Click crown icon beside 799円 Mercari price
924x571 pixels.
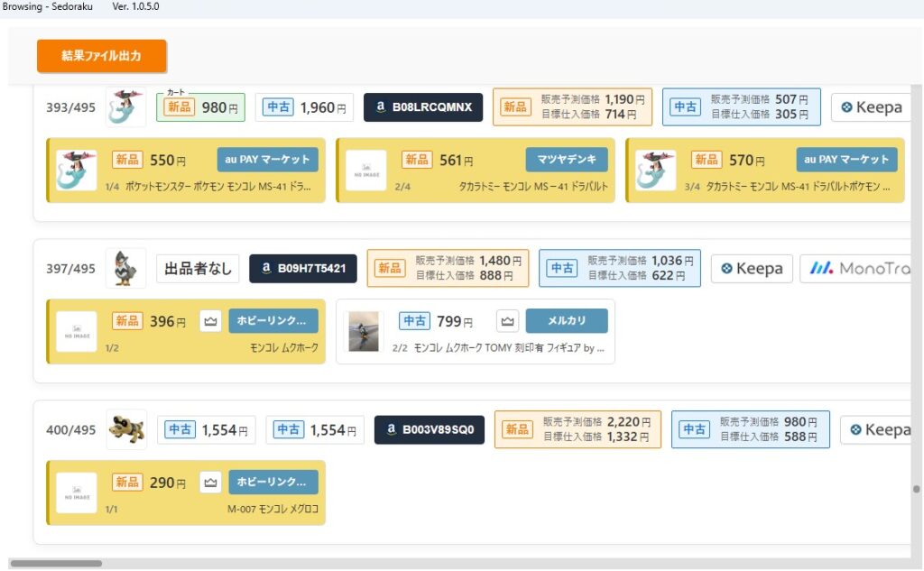coord(507,321)
